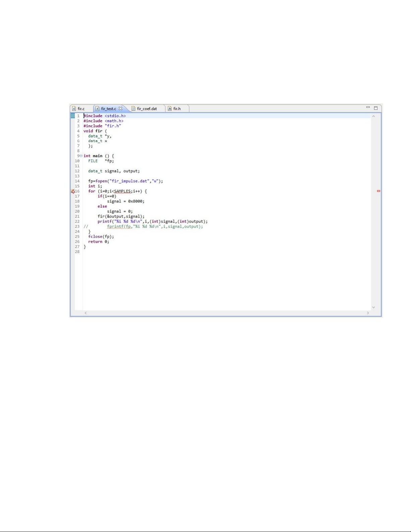The image size is (411, 532).
Task: Click line number 1 in gutter
Action: [78, 116]
